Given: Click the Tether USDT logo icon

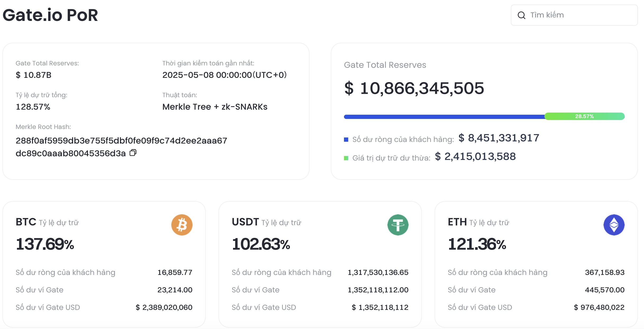Looking at the screenshot, I should [398, 225].
